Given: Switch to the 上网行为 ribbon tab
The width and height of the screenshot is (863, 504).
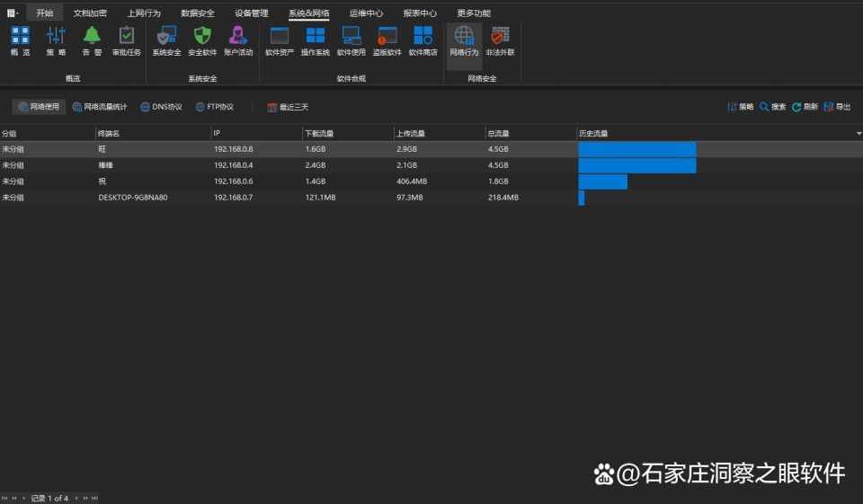Looking at the screenshot, I should (144, 13).
